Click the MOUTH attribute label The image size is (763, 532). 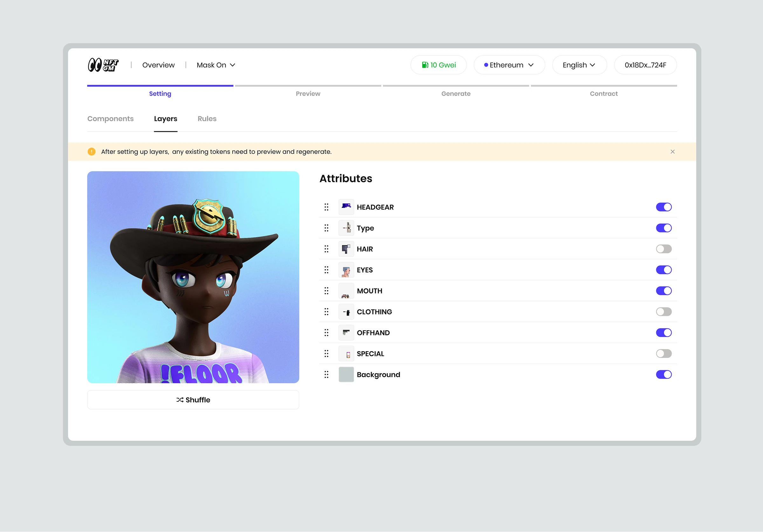(x=369, y=291)
